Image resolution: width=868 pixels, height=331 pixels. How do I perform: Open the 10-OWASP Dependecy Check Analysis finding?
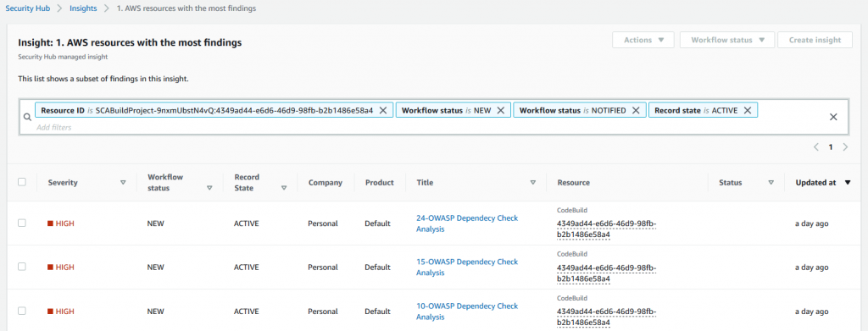click(467, 312)
